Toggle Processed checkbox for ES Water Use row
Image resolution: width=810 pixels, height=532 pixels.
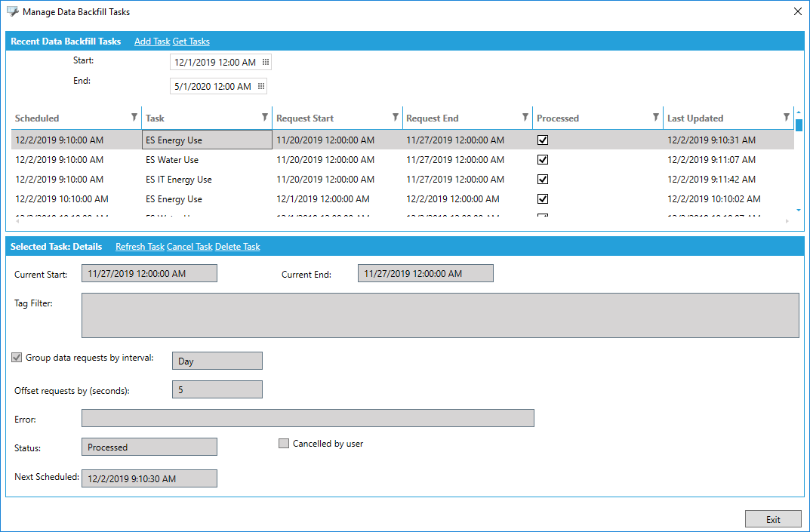(542, 160)
